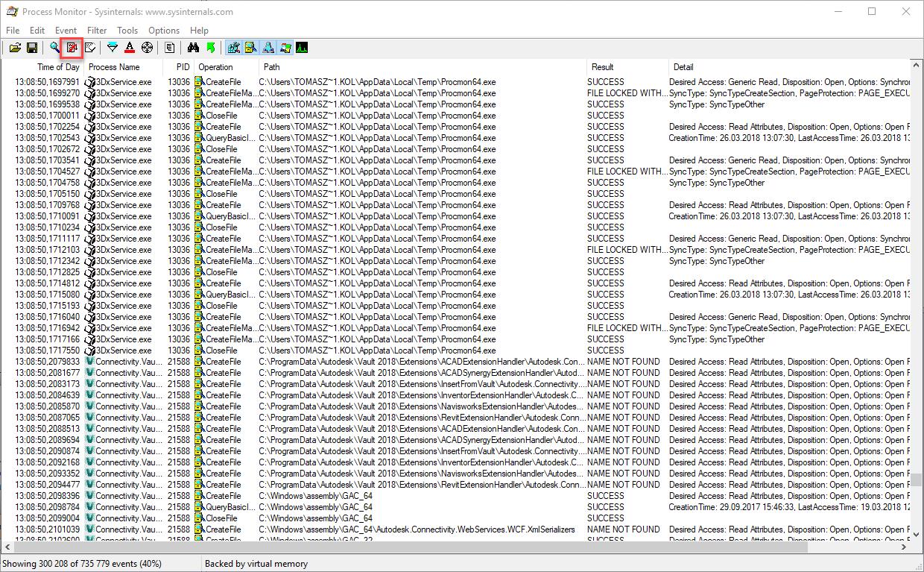
Task: Enable Show Profiling Events graph button
Action: point(302,48)
